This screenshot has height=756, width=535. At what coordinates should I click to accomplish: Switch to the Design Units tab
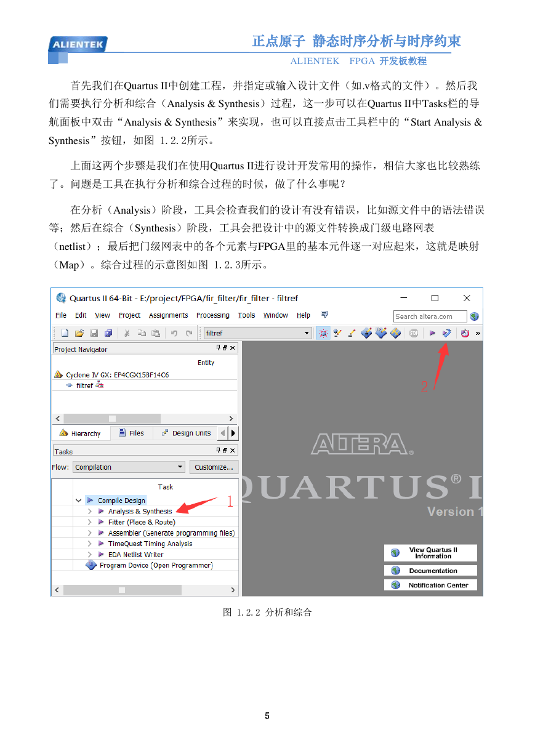(x=185, y=433)
